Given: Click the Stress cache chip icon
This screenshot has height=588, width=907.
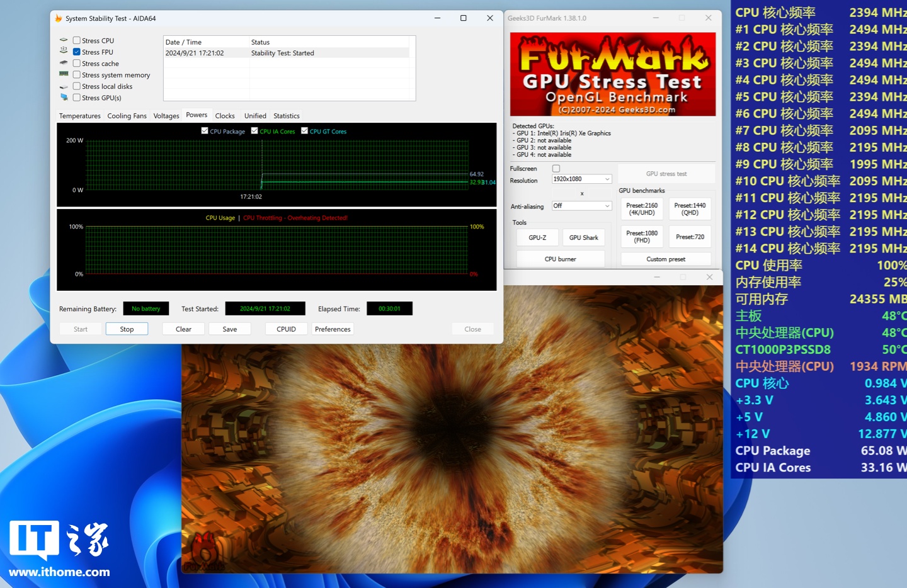Looking at the screenshot, I should point(64,63).
